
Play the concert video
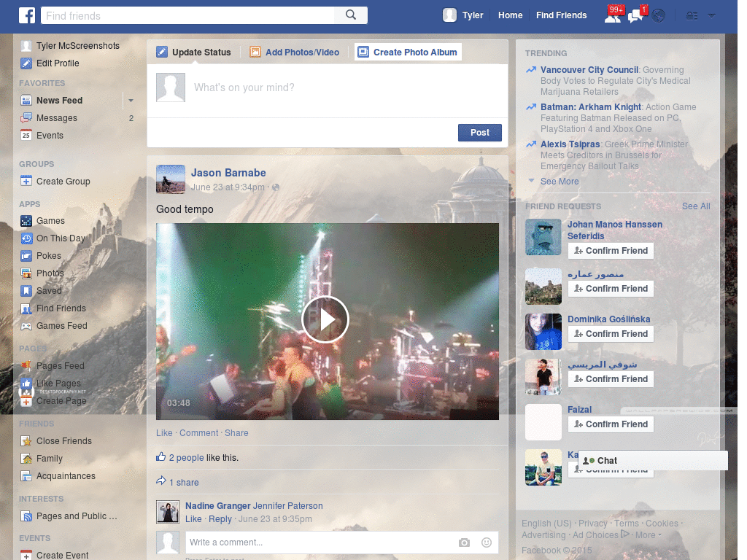coord(326,319)
